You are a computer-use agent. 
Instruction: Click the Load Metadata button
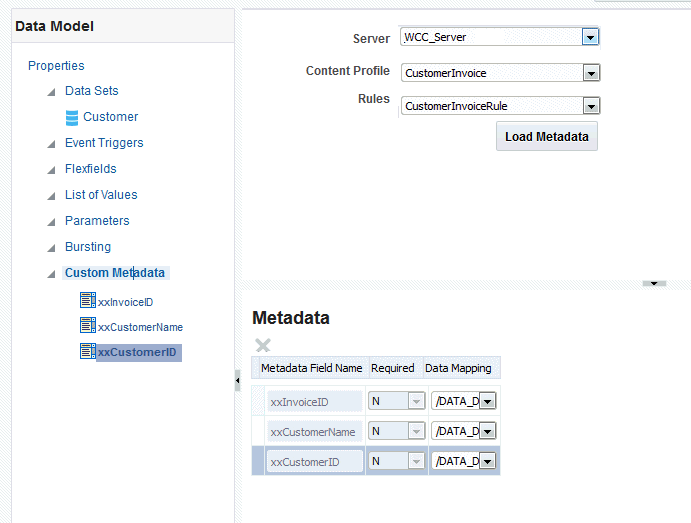pos(546,137)
